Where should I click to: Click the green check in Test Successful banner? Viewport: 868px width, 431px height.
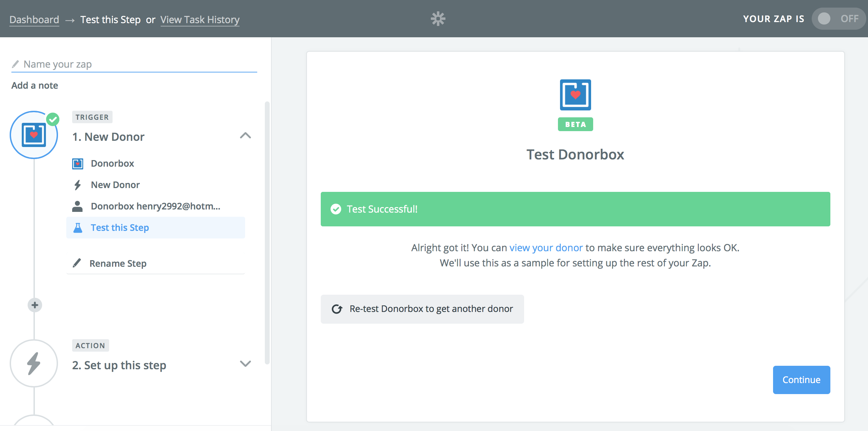(x=336, y=209)
